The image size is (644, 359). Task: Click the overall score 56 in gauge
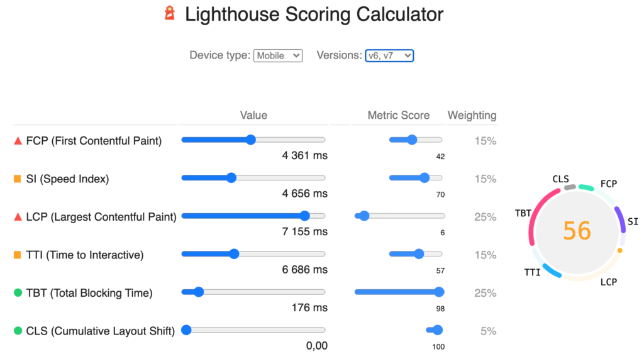click(577, 231)
